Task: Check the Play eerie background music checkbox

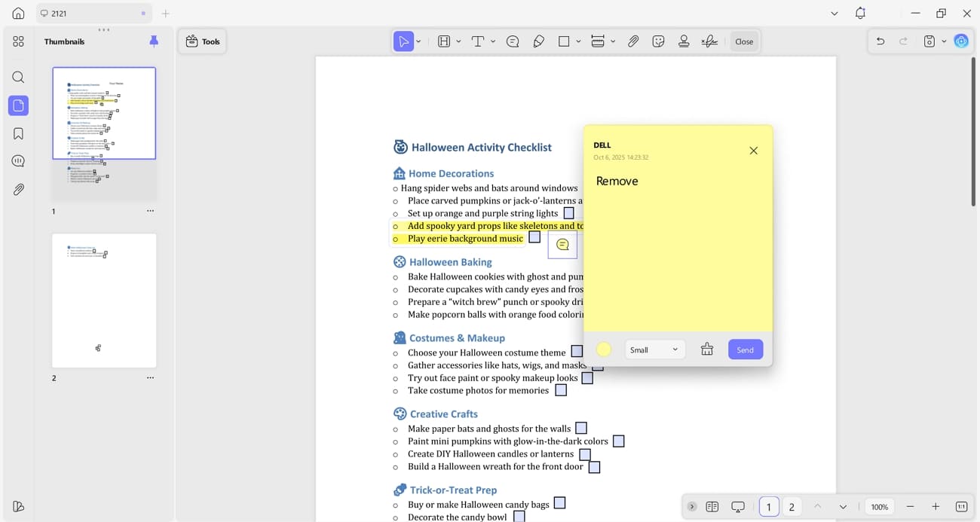Action: 534,237
